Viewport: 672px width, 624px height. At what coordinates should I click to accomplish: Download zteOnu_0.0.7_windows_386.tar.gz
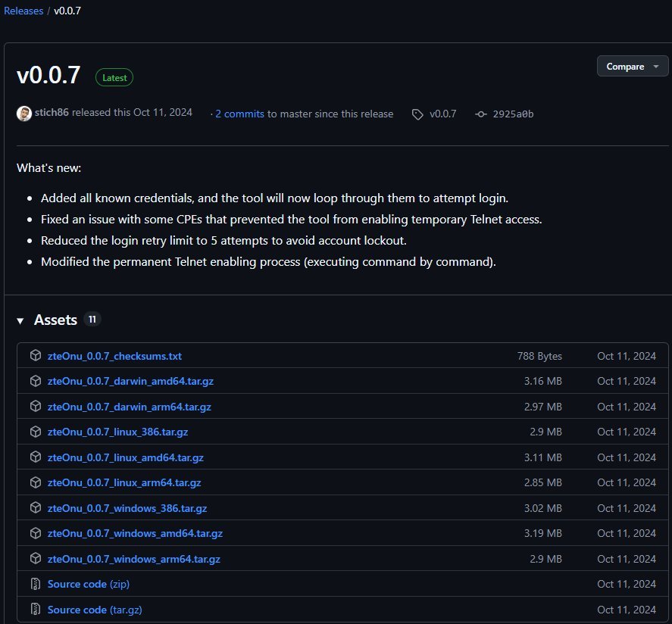[127, 508]
